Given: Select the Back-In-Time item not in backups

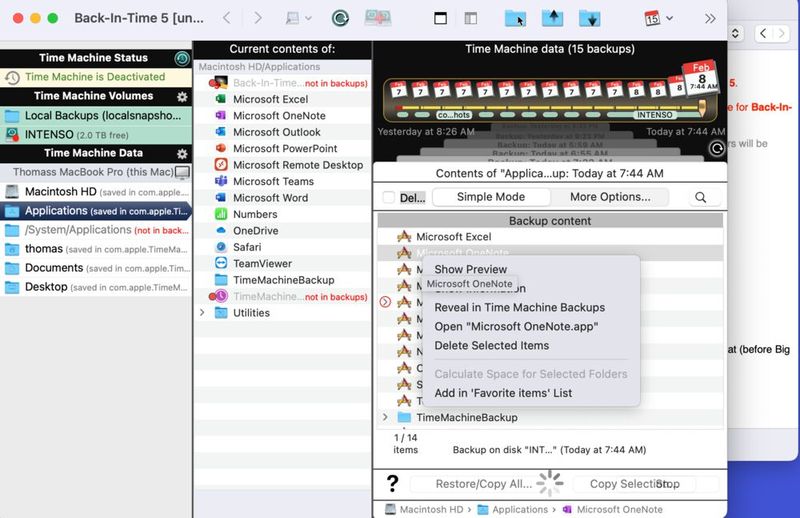Looking at the screenshot, I should 283,83.
